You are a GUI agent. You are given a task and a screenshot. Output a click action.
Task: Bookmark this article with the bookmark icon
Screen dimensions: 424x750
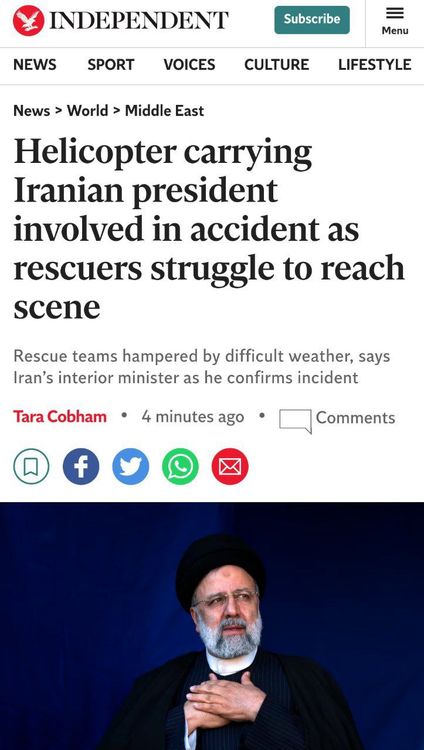click(31, 466)
